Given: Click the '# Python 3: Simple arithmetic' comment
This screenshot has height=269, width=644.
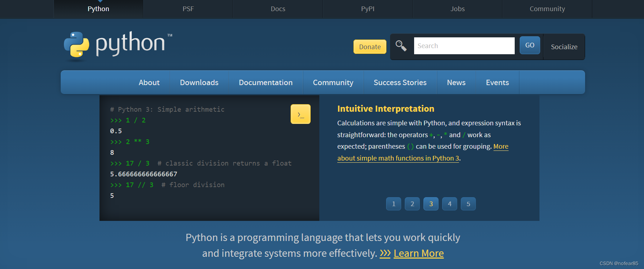Looking at the screenshot, I should coord(167,109).
